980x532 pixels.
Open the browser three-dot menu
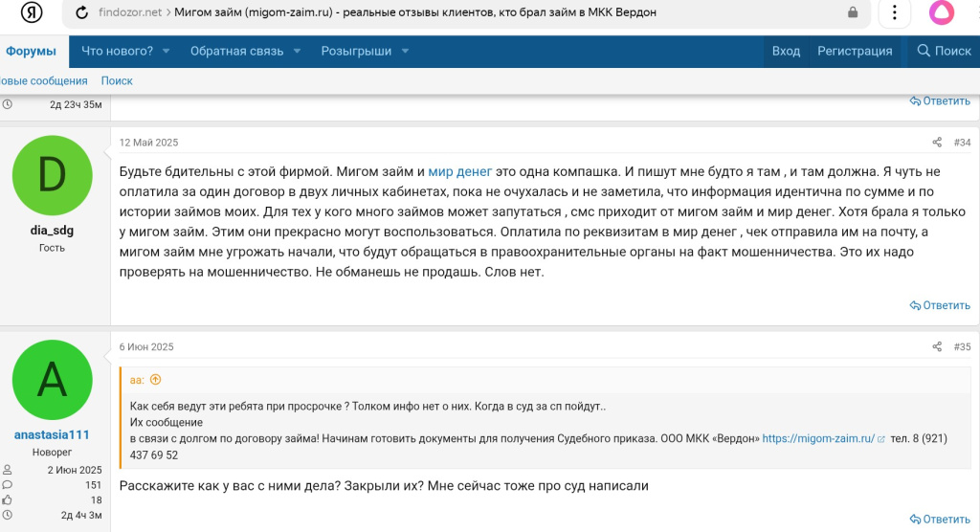894,12
